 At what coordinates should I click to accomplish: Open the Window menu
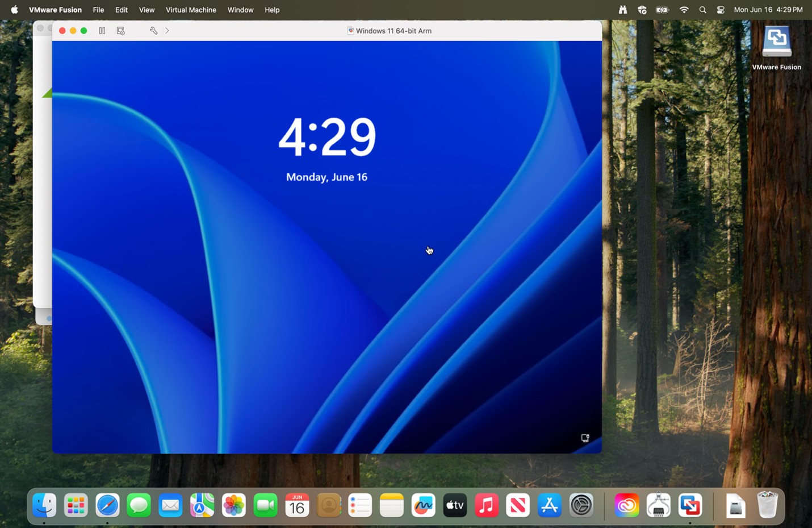coord(240,10)
